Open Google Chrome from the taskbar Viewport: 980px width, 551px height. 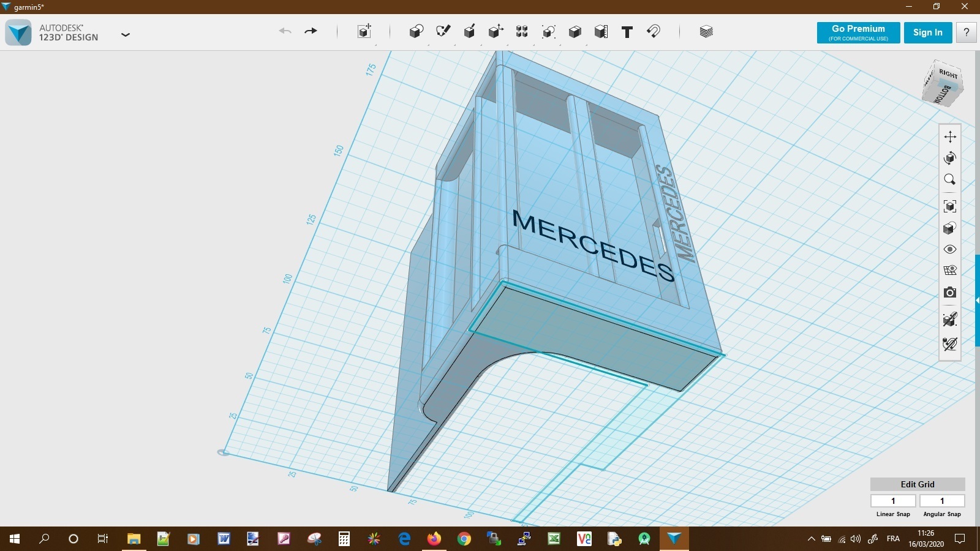[x=464, y=539]
